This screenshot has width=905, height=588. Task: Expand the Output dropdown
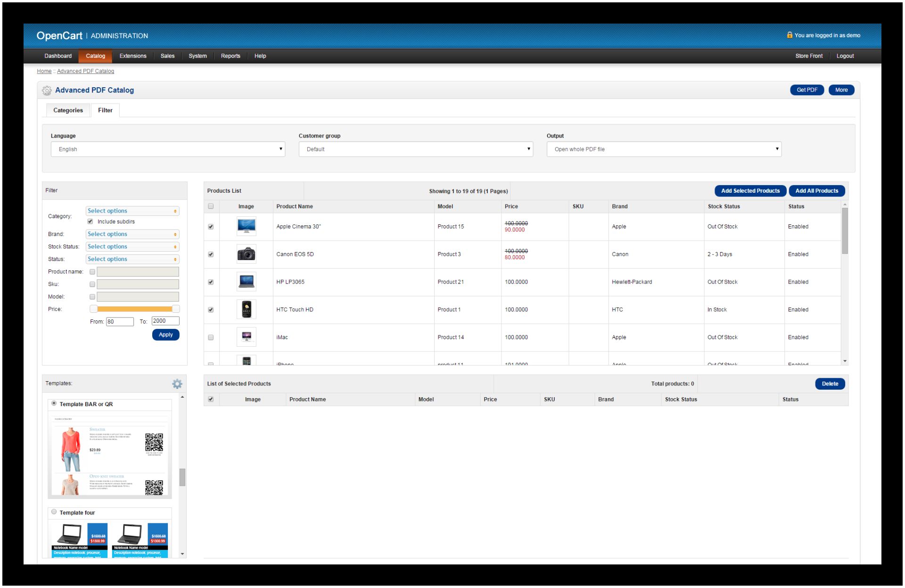pyautogui.click(x=664, y=149)
